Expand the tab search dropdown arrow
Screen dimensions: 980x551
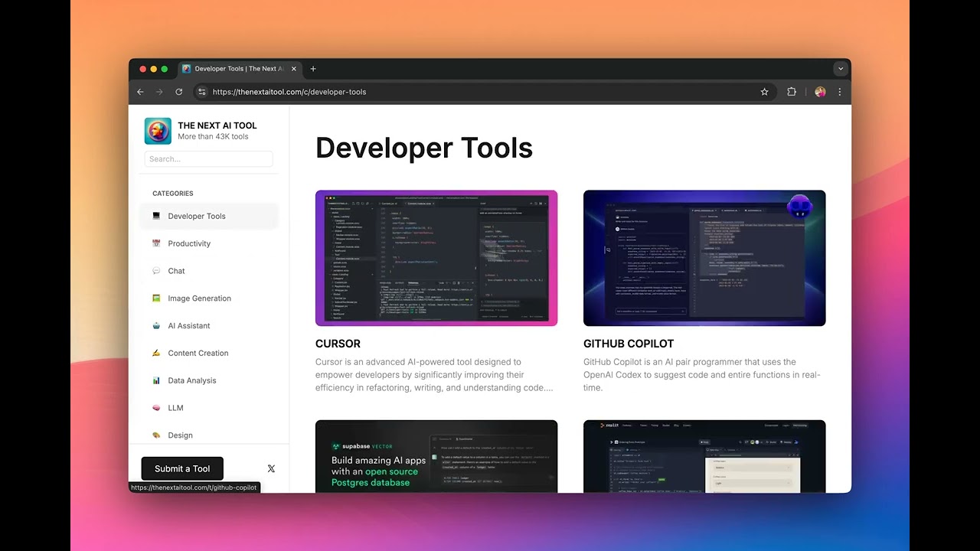point(840,69)
